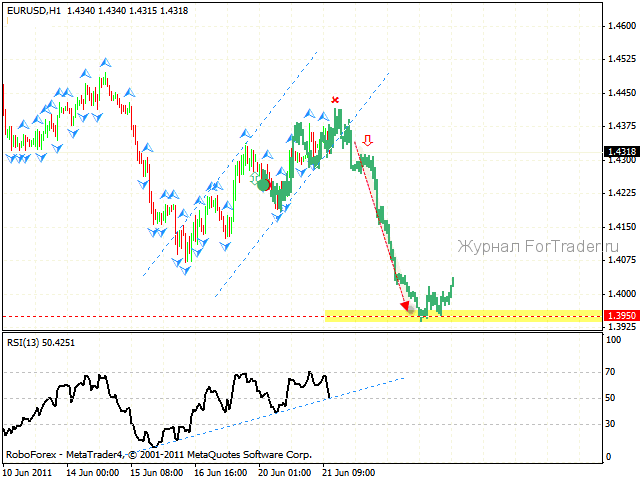The width and height of the screenshot is (640, 480).
Task: Click the RSI 70 level scale label
Action: (x=610, y=372)
